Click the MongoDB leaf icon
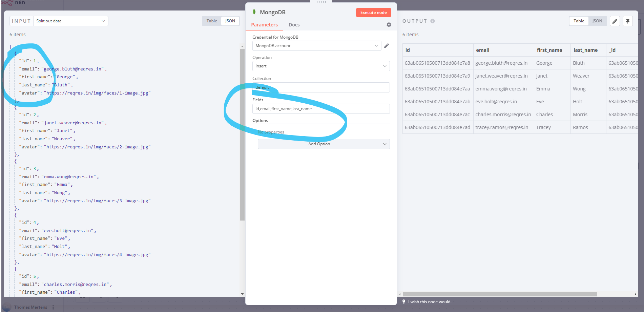Image resolution: width=644 pixels, height=312 pixels. 254,12
